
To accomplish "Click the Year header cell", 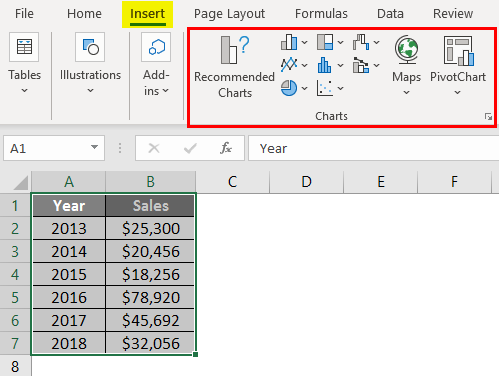I will click(x=69, y=206).
